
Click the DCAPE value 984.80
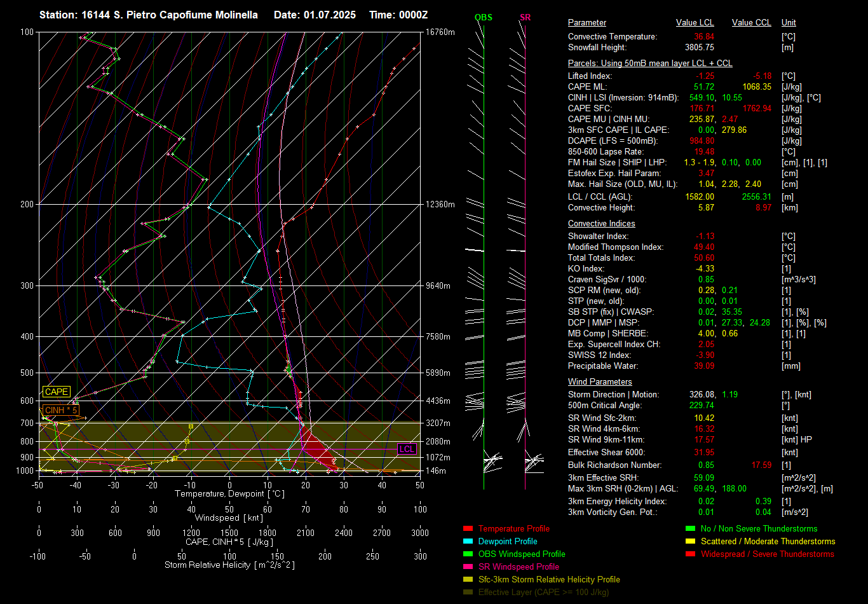(702, 141)
